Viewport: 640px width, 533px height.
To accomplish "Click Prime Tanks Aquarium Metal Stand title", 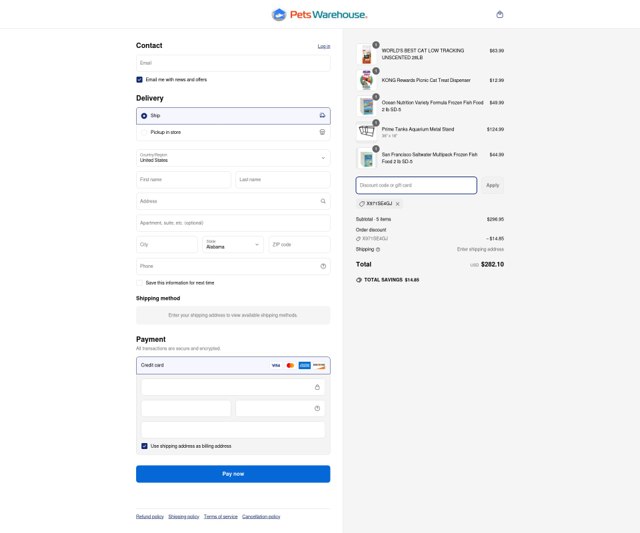I will click(418, 129).
